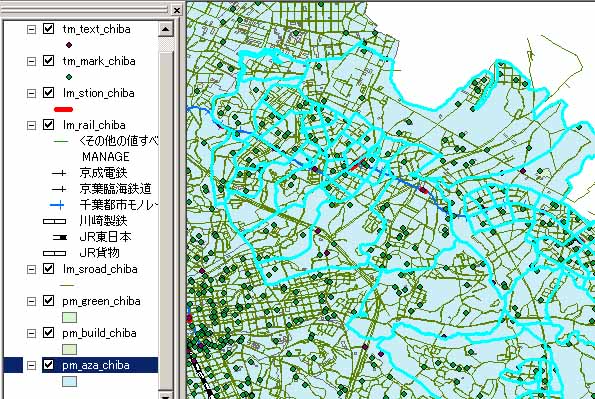Screen dimensions: 595x399
Task: Collapse the lm_rail_chiba layer legend
Action: pos(31,125)
